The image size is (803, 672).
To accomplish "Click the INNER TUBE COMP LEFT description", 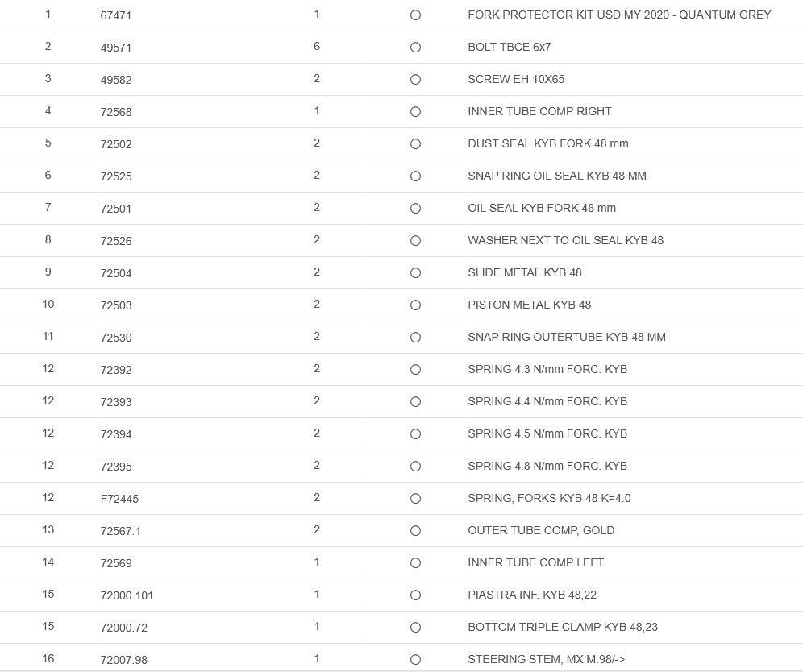I will [x=535, y=562].
